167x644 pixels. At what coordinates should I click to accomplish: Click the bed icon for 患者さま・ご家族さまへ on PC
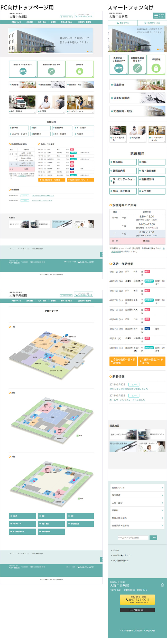[x=23, y=71]
